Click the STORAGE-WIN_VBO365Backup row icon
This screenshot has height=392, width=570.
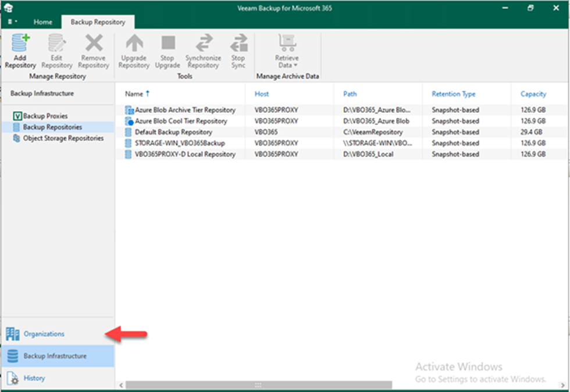click(129, 143)
